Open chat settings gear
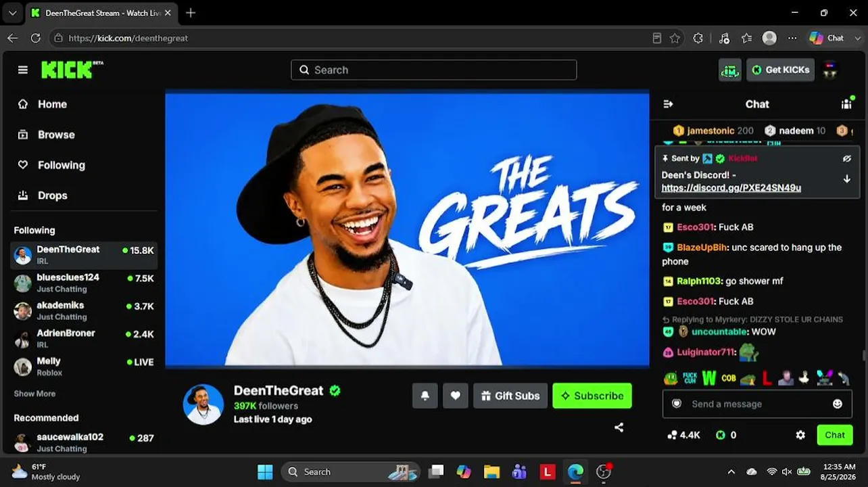The height and width of the screenshot is (487, 868). (x=800, y=435)
